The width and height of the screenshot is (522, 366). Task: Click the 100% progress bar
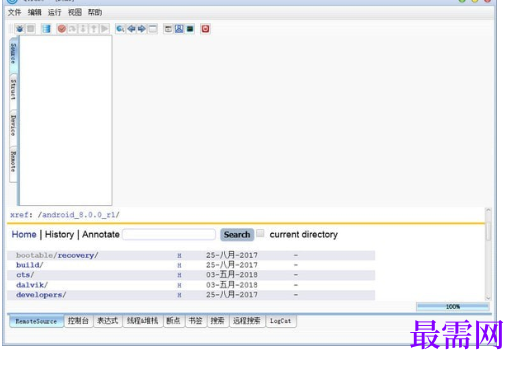(453, 307)
